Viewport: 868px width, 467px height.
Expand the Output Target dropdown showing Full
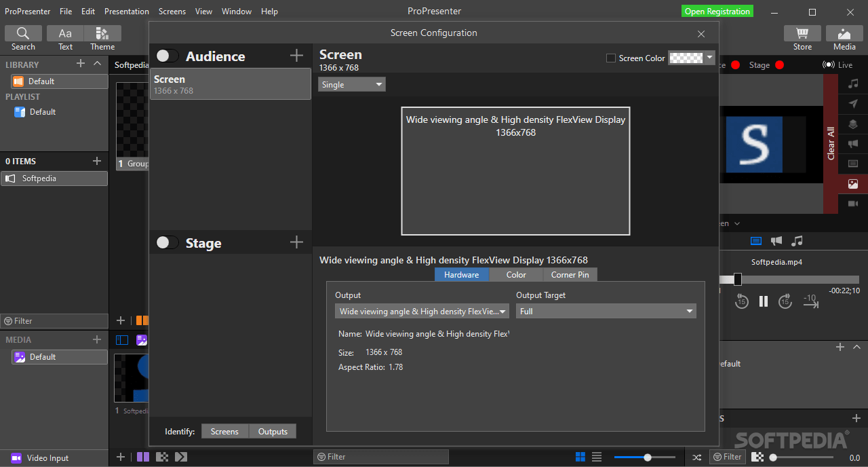tap(606, 311)
